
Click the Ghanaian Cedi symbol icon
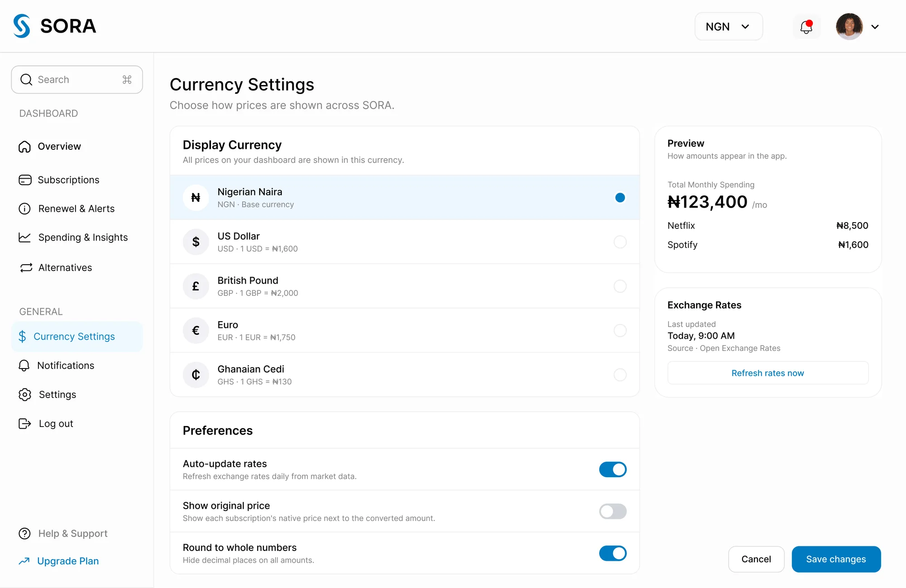tap(196, 375)
